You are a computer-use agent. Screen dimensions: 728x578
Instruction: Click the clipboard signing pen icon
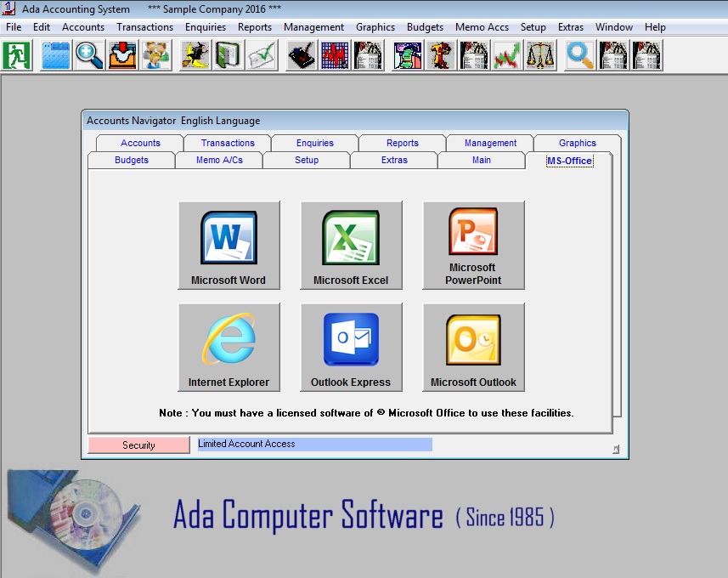(302, 55)
